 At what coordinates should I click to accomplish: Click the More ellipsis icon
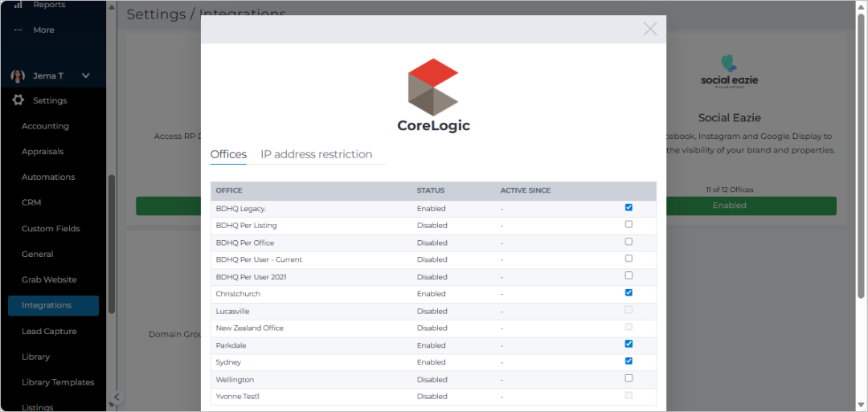[18, 30]
